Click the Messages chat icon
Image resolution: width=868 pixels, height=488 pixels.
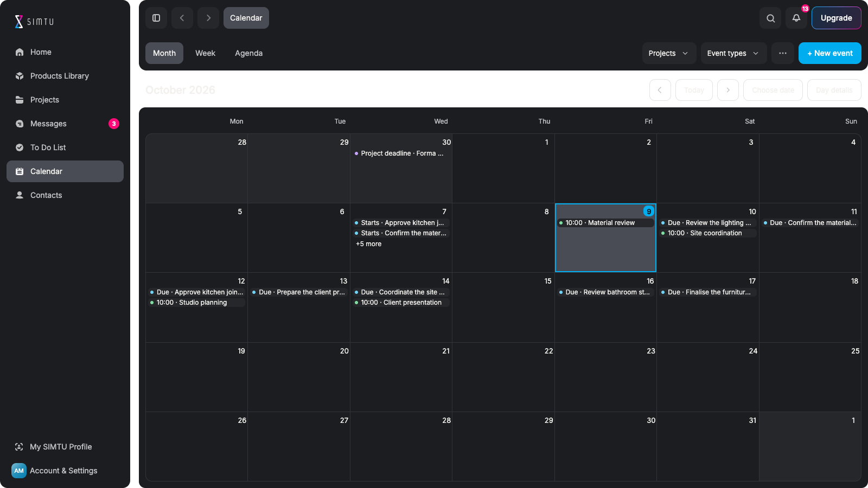(20, 124)
